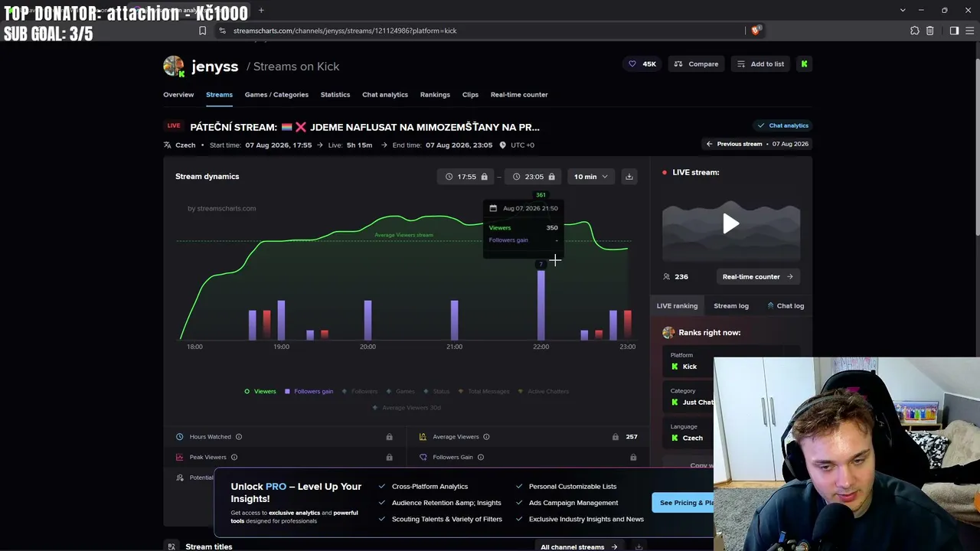The image size is (980, 551).
Task: Toggle the Followers gain series in legend
Action: [309, 392]
